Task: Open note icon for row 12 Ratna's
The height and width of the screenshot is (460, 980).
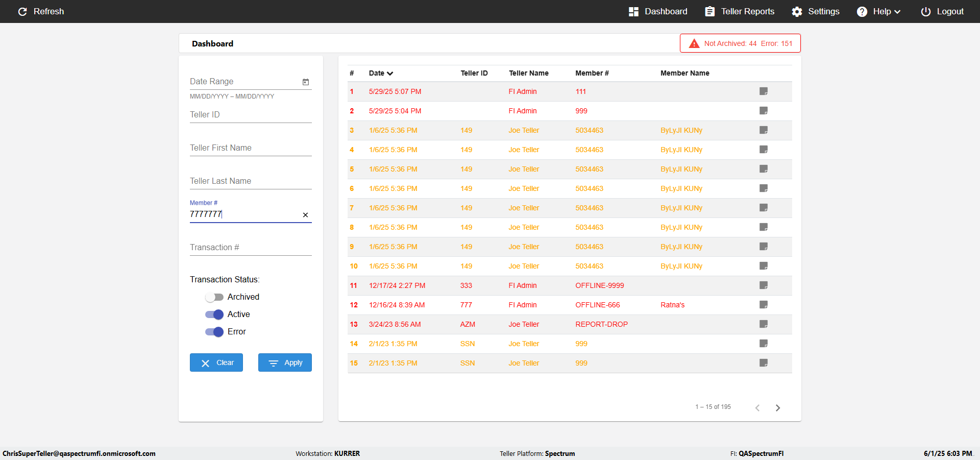Action: [764, 305]
